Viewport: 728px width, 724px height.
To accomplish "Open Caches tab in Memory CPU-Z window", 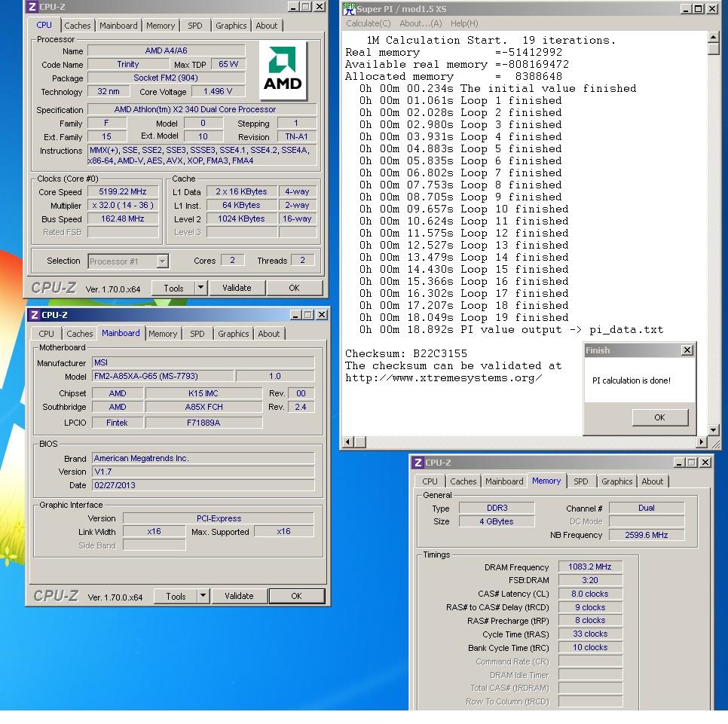I will pyautogui.click(x=463, y=481).
